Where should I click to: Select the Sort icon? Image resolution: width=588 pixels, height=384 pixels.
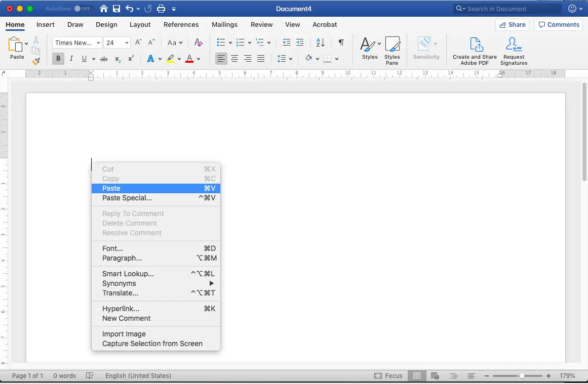pyautogui.click(x=320, y=42)
